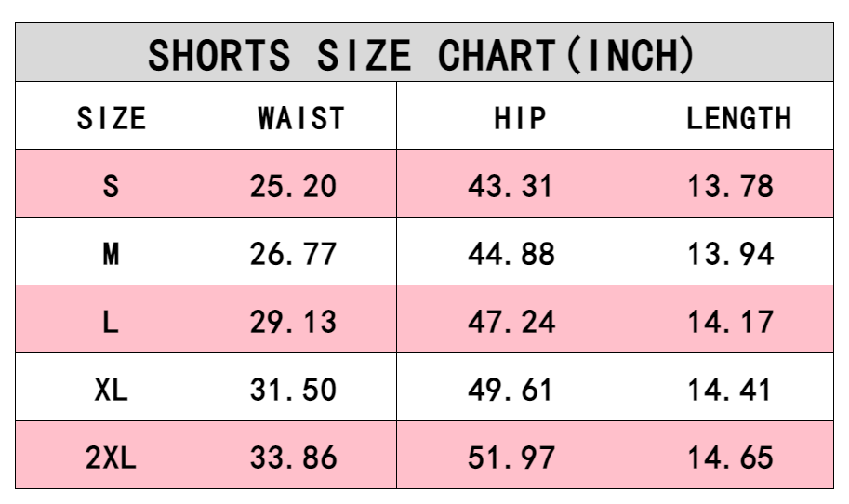Select the size L cell
Viewport: 849px width, 504px height.
pos(111,322)
